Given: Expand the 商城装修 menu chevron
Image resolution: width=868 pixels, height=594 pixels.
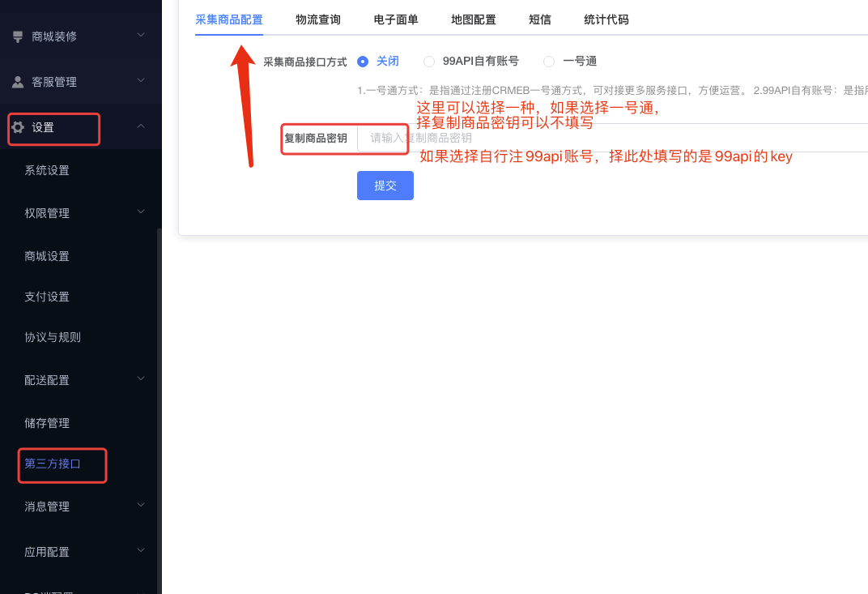Looking at the screenshot, I should [141, 36].
